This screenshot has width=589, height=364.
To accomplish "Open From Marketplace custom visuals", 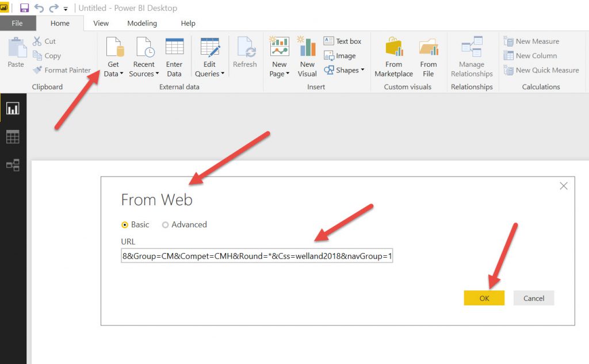I will pyautogui.click(x=394, y=47).
